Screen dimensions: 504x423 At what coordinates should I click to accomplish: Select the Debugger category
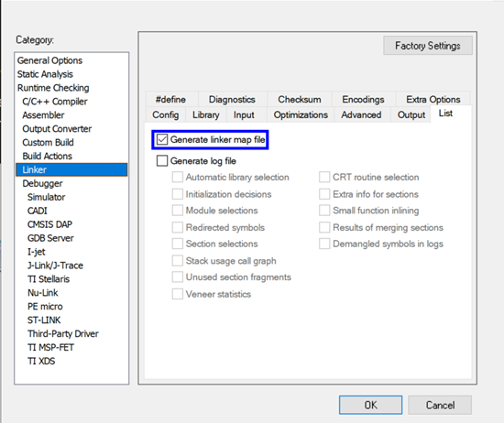pos(42,183)
